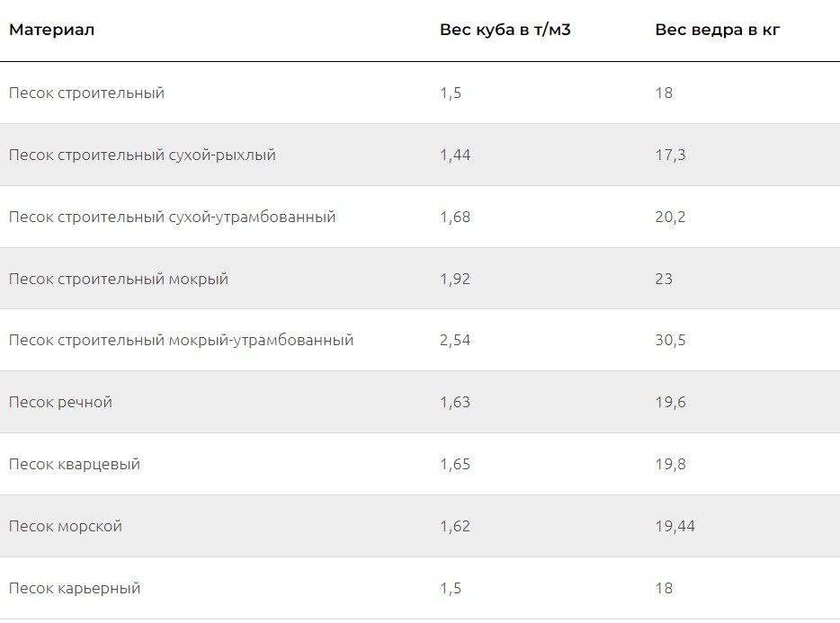Click the cube weight value 1,44

455,155
